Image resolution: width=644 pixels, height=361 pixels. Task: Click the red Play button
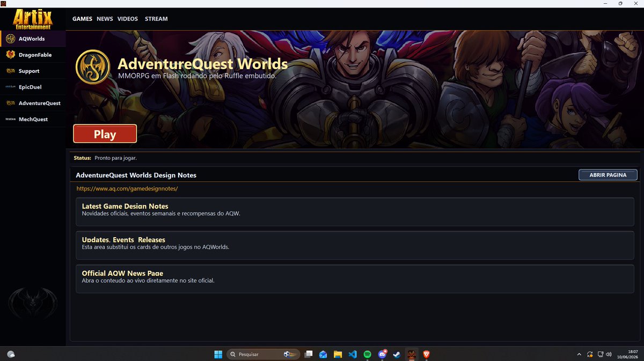[105, 134]
